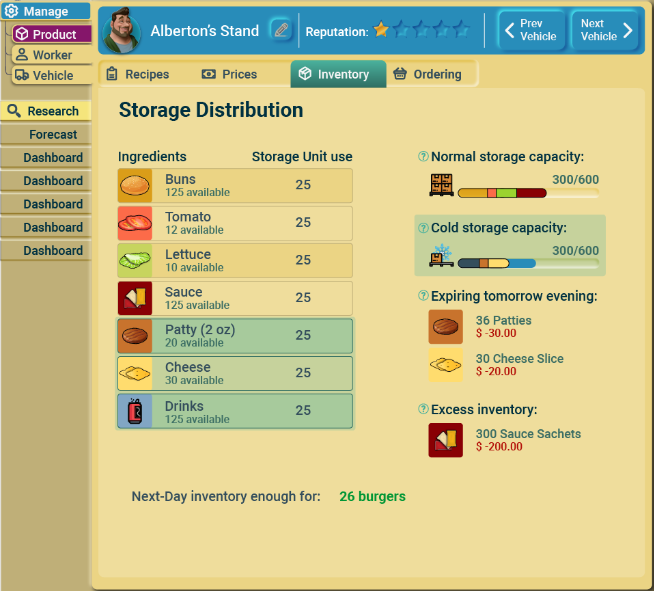
Task: Switch to the Ordering tab
Action: click(428, 74)
